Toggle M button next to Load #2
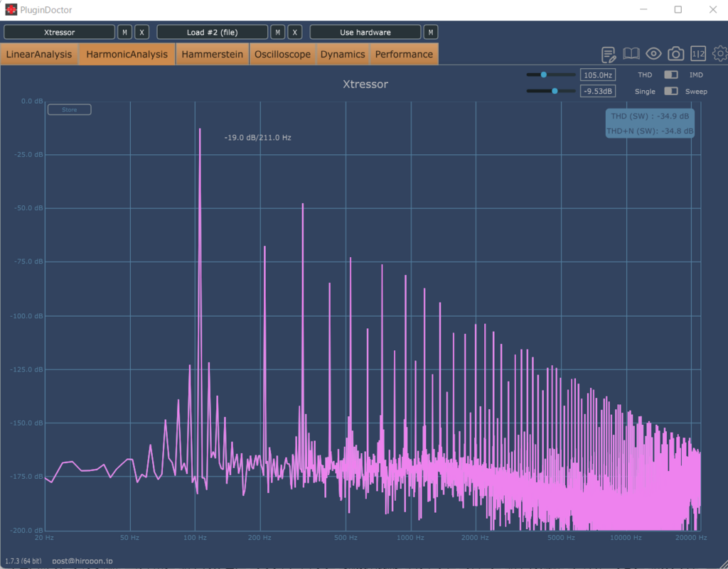Image resolution: width=728 pixels, height=569 pixels. coord(277,32)
